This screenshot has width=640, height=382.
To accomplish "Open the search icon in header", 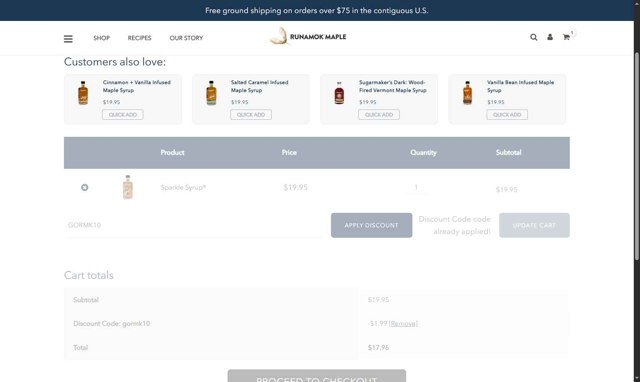I will click(x=533, y=37).
